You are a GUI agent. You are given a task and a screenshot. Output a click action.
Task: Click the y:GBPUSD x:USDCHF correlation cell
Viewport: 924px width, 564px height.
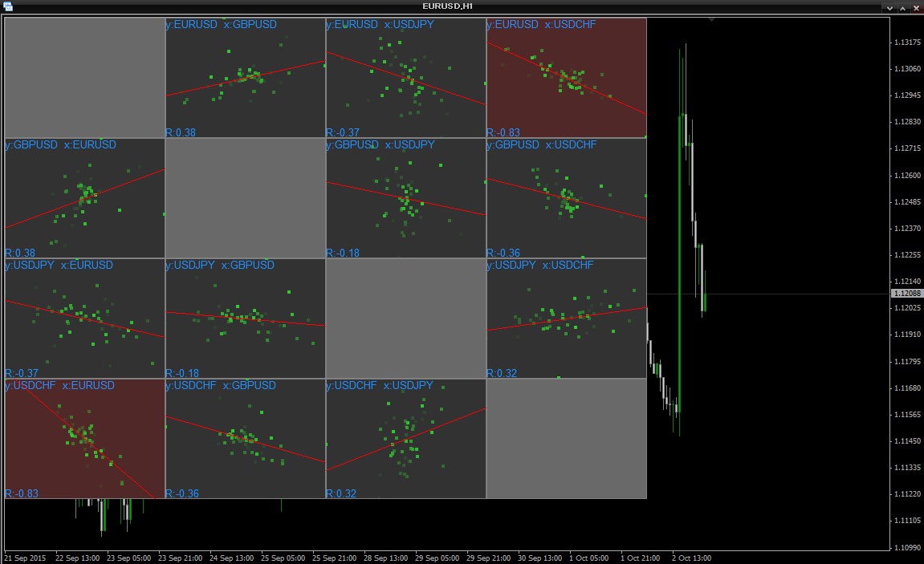[566, 198]
